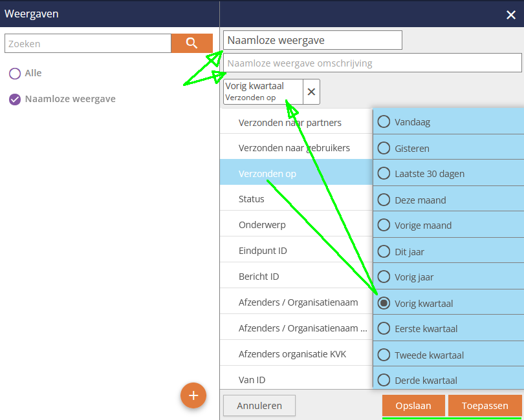Screen dimensions: 524x420
Task: Select the Naamloze weergave checked view
Action: (x=15, y=100)
